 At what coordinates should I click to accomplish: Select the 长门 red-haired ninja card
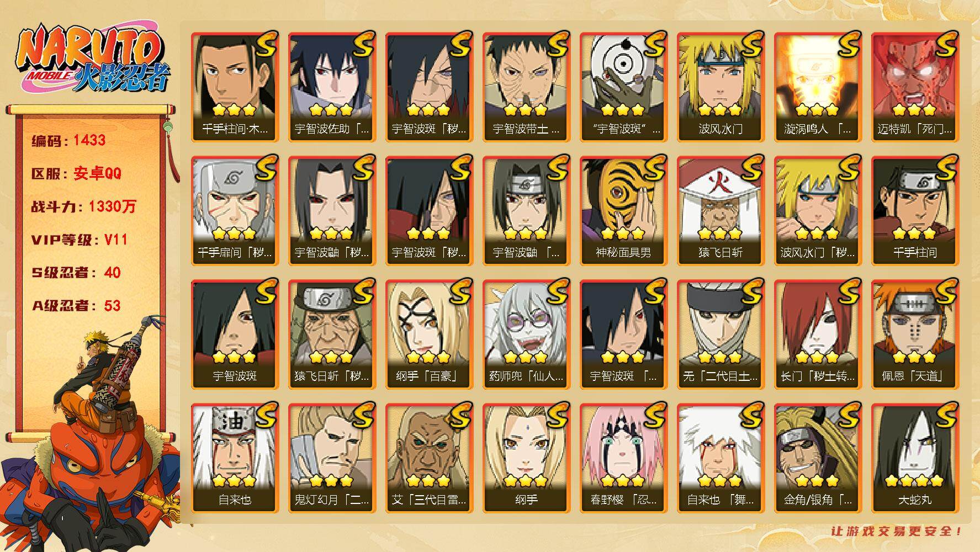click(818, 334)
